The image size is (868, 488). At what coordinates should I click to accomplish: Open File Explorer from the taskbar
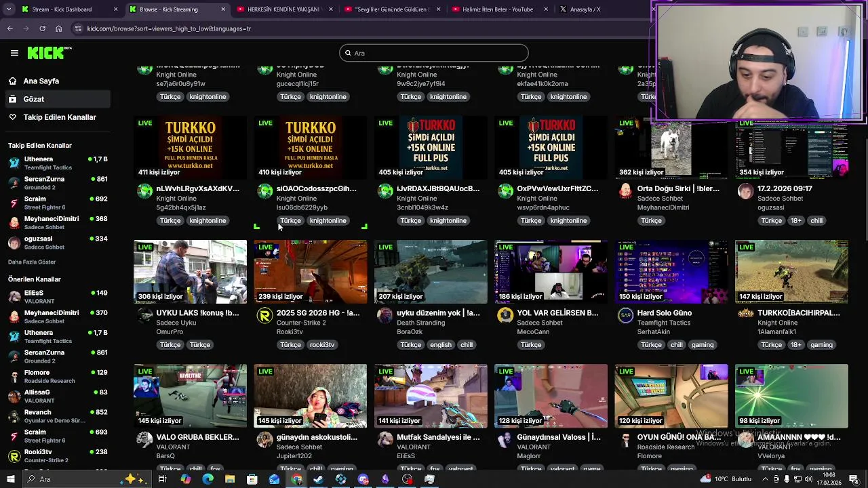[230, 479]
